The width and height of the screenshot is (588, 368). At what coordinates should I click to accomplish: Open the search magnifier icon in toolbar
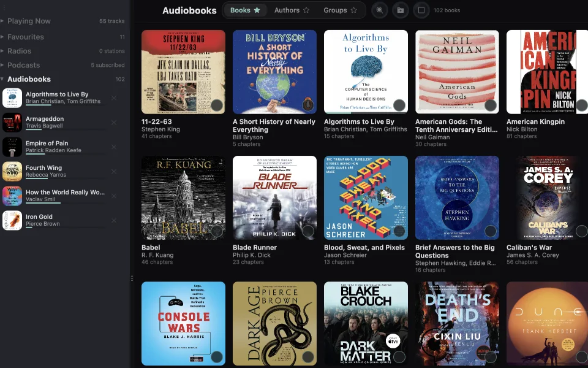click(380, 10)
